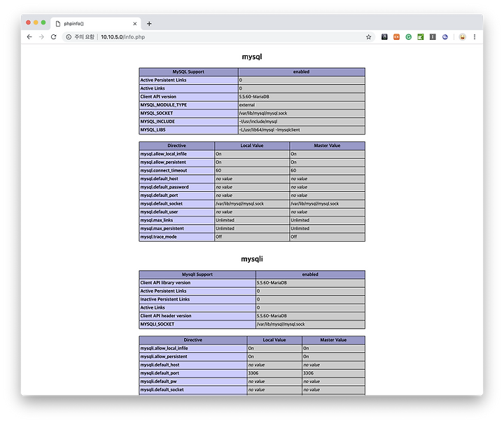Open the gray columns extension icon

[433, 37]
